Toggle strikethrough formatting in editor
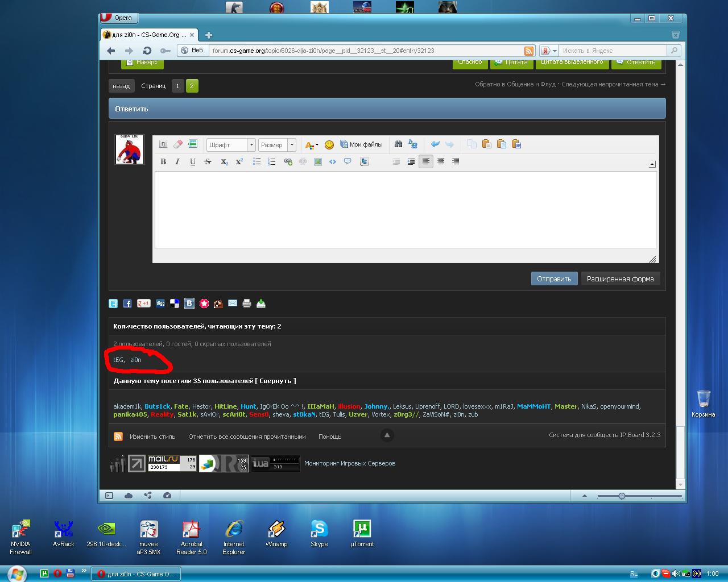Image resolution: width=728 pixels, height=582 pixels. [x=208, y=161]
